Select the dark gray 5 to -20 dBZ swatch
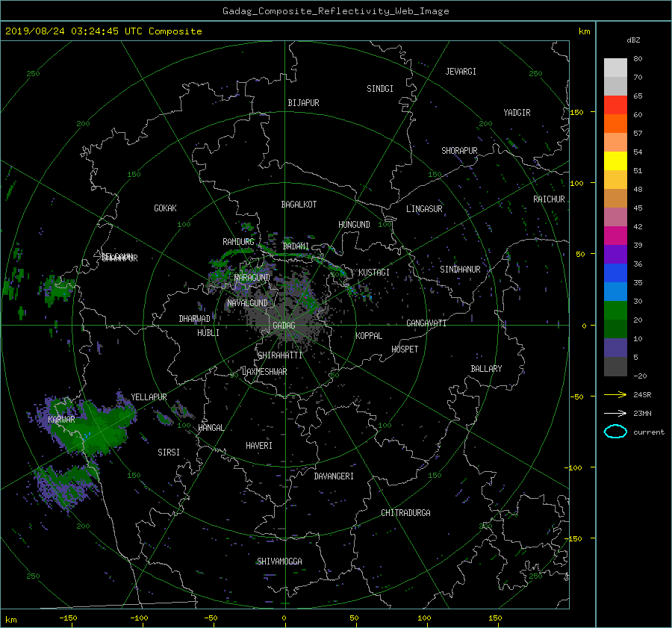The width and height of the screenshot is (672, 628). [615, 367]
